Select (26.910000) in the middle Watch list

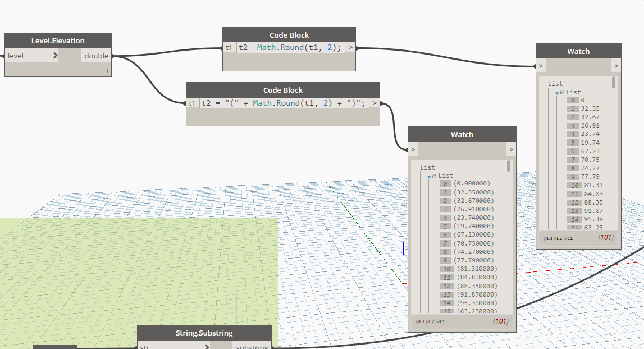[x=473, y=209]
